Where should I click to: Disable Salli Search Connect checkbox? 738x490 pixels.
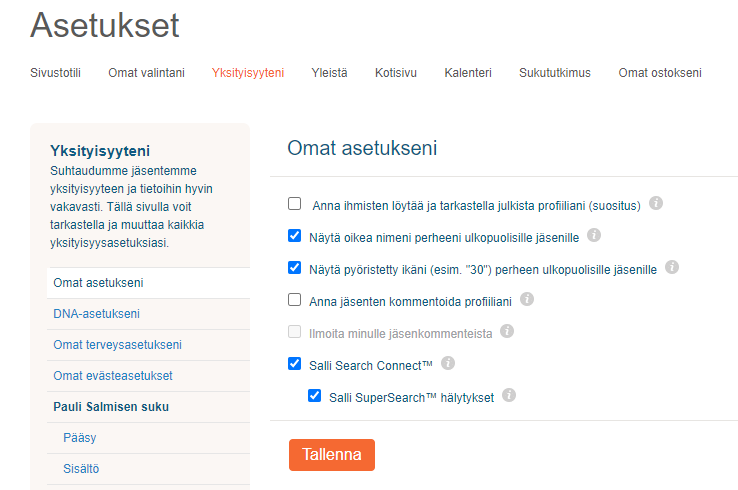click(x=295, y=363)
